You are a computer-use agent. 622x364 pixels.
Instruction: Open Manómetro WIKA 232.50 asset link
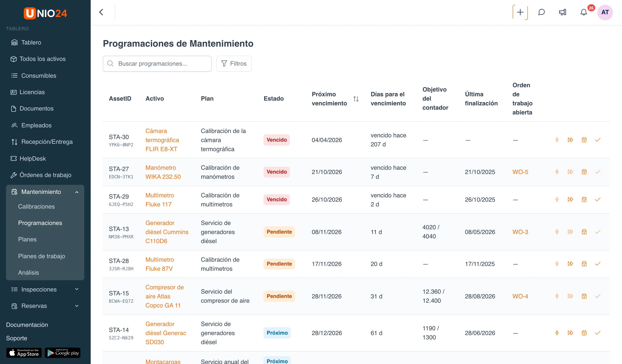[163, 172]
